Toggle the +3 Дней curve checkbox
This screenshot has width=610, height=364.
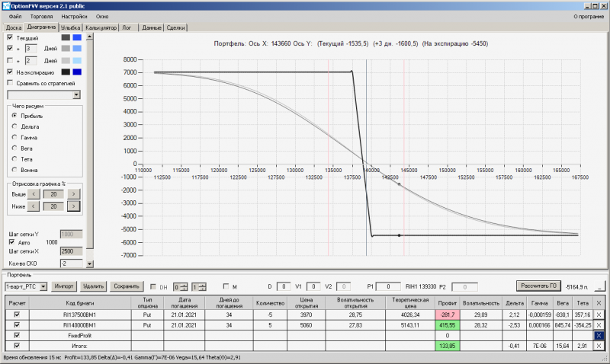[10, 48]
